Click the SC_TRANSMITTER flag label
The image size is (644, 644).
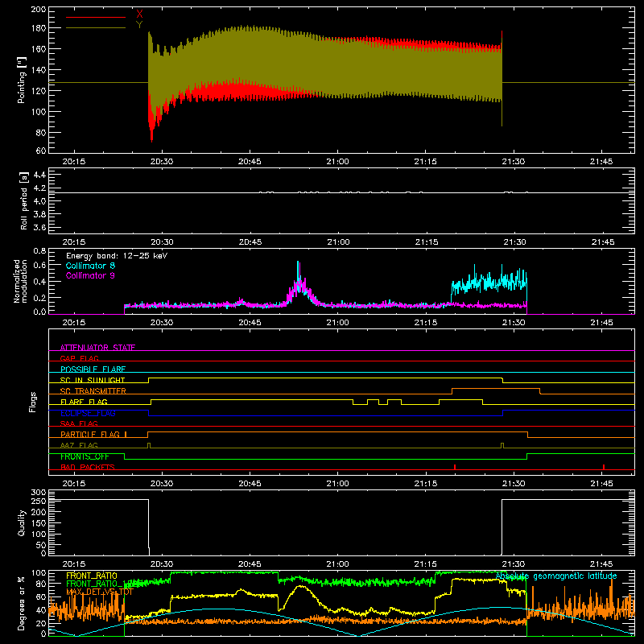point(93,390)
